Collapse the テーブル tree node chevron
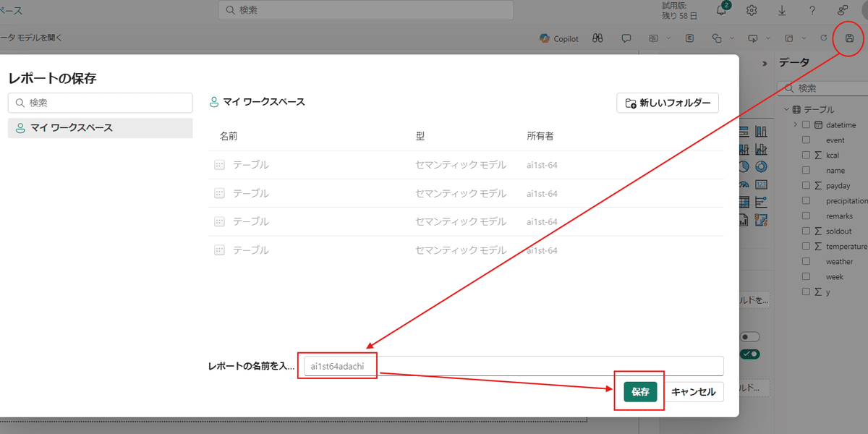 [x=786, y=110]
